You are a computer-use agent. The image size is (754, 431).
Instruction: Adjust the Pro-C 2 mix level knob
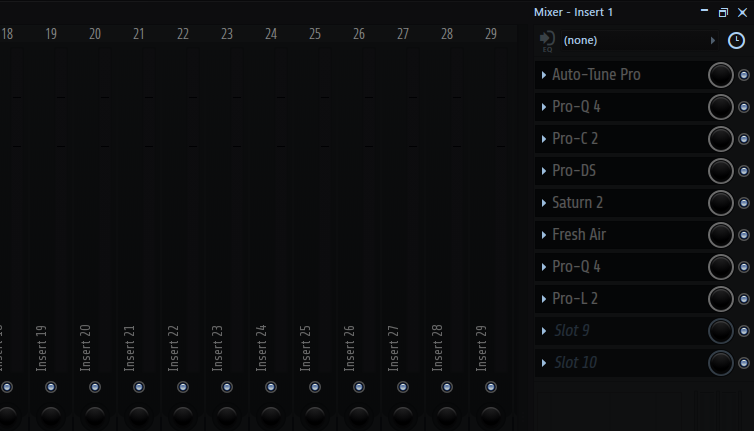[x=720, y=139]
